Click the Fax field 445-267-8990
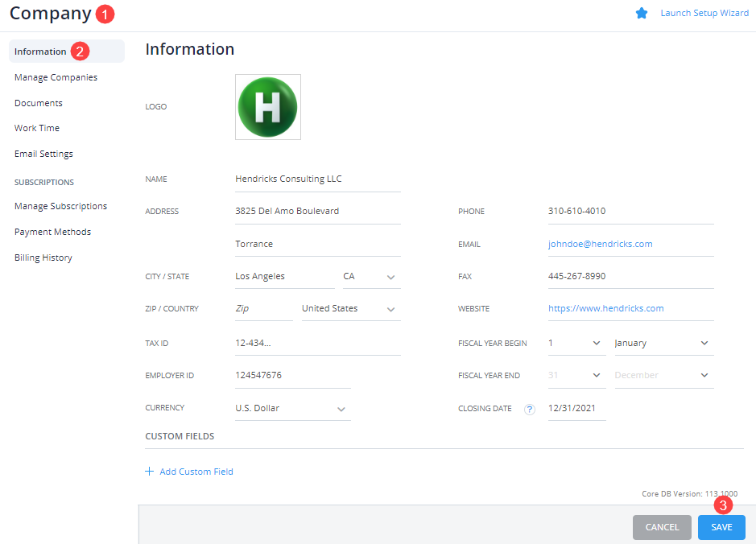 [x=630, y=277]
